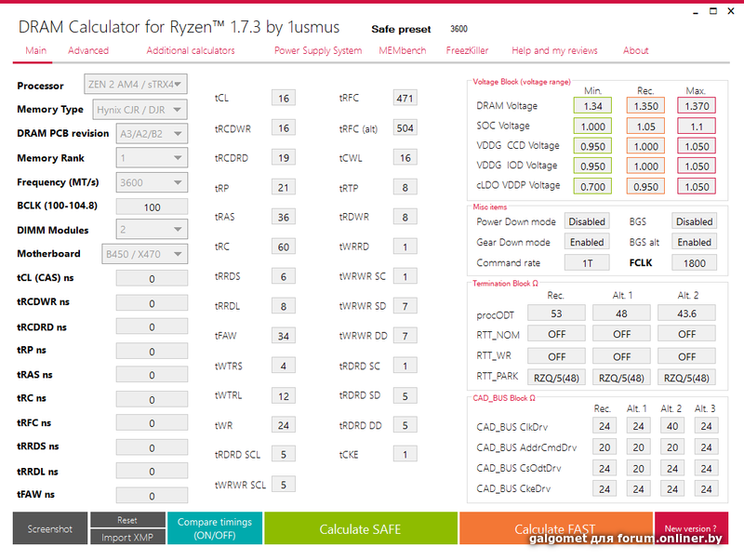Open the Memory Rank dropdown
This screenshot has height=560, width=744.
pos(152,158)
